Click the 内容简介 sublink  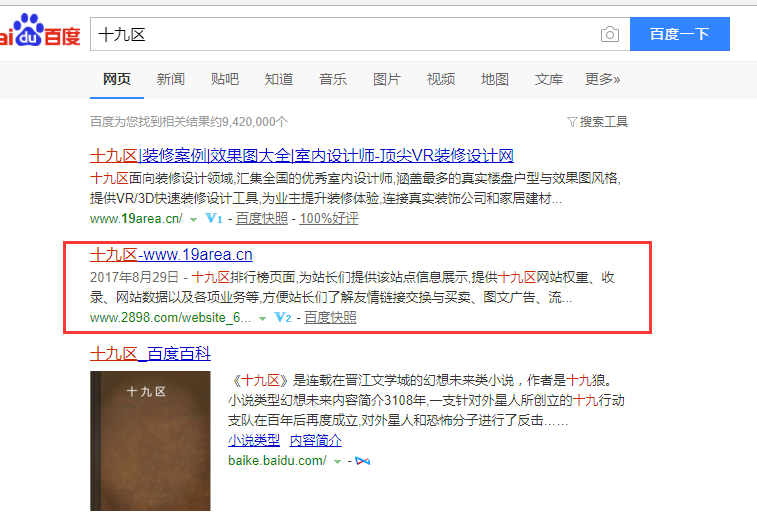point(315,440)
